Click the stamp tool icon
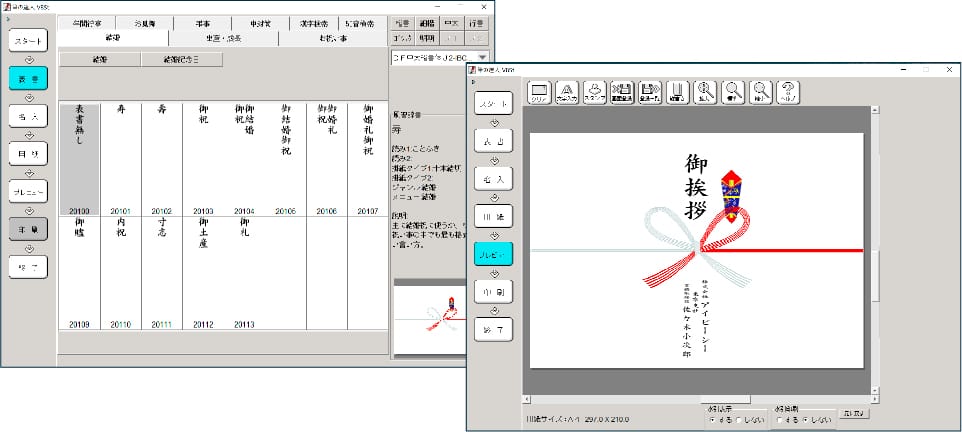 coord(594,92)
